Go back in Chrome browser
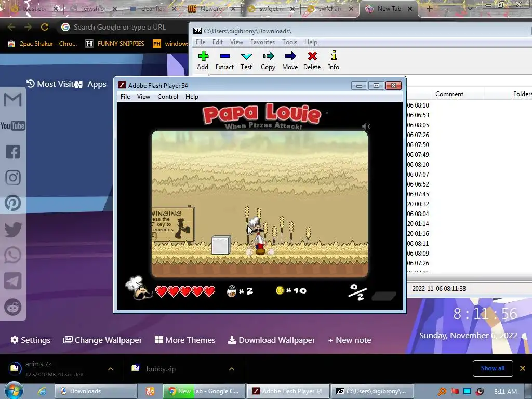 click(x=11, y=27)
